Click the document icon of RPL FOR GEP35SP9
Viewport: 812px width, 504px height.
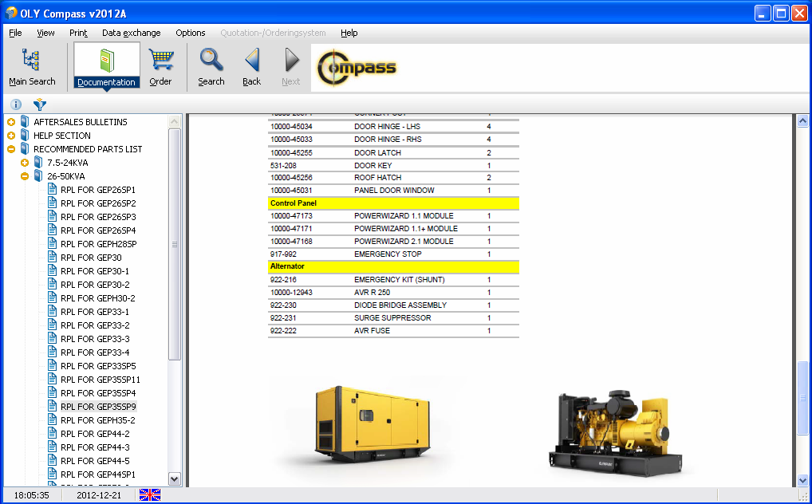click(52, 406)
